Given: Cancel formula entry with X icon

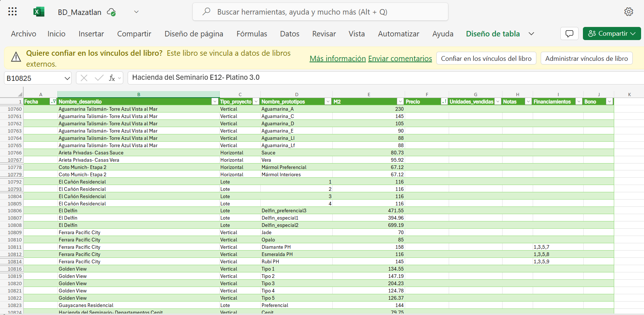Looking at the screenshot, I should pos(84,78).
